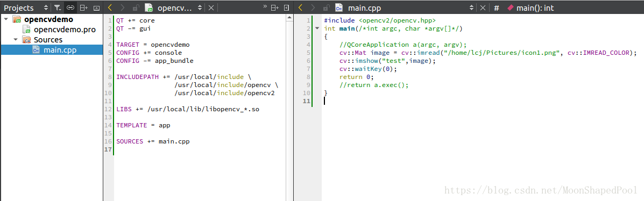Click the cv::imshow("test",image) line
This screenshot has width=644, height=201.
point(387,61)
